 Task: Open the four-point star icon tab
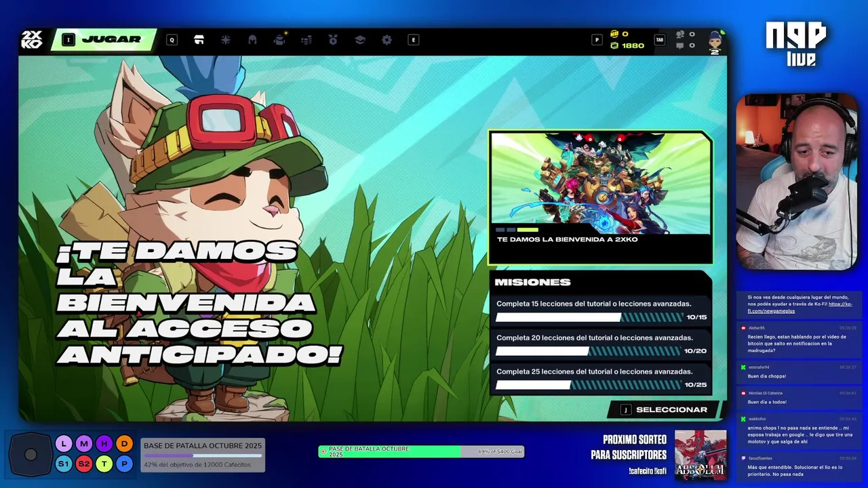226,40
